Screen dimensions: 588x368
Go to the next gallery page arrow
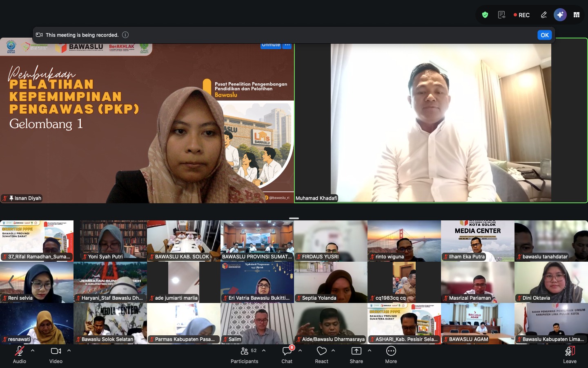click(577, 282)
